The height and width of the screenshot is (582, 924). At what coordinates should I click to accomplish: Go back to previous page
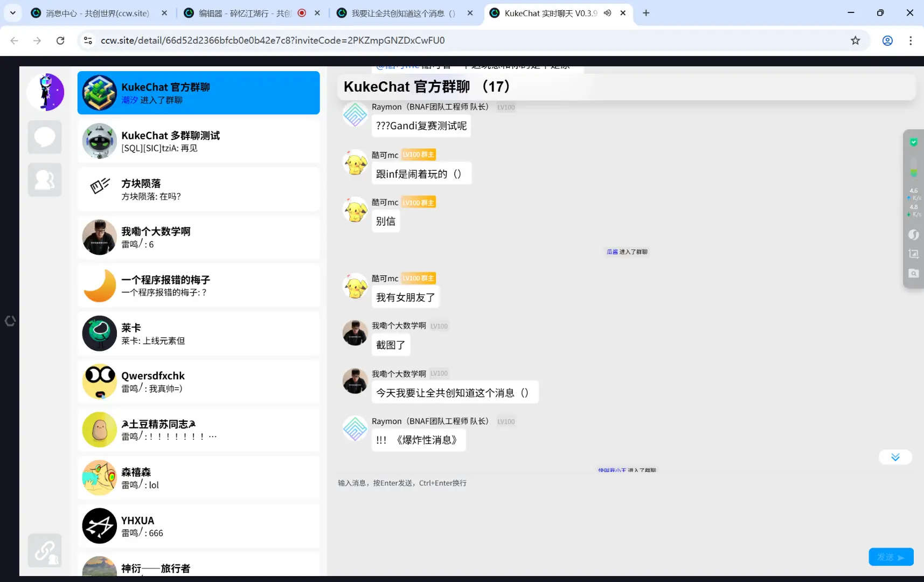(15, 40)
